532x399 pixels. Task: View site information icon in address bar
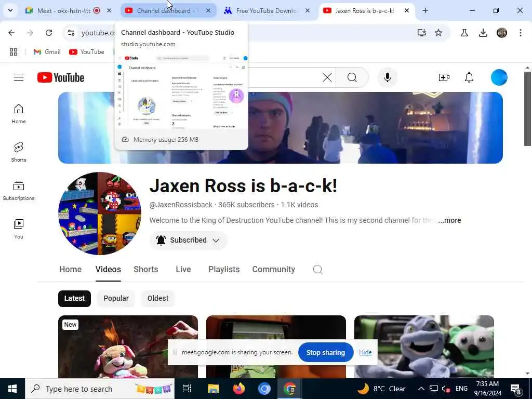point(71,33)
